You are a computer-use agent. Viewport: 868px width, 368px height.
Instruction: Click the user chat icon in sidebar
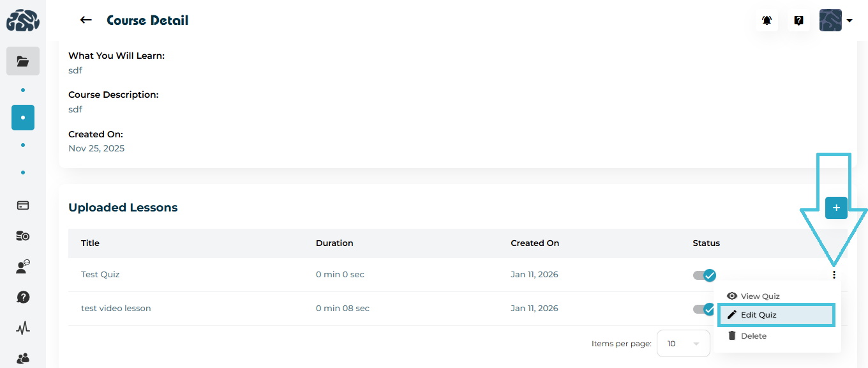(x=23, y=267)
